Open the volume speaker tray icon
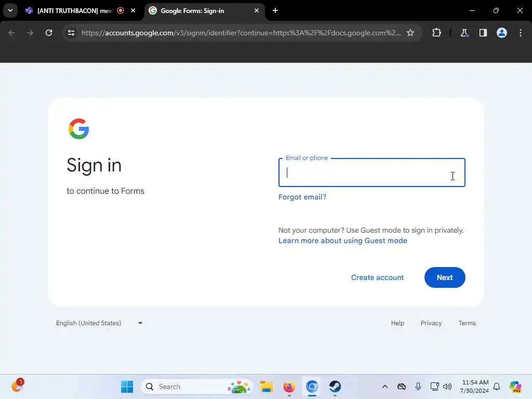 (x=447, y=387)
